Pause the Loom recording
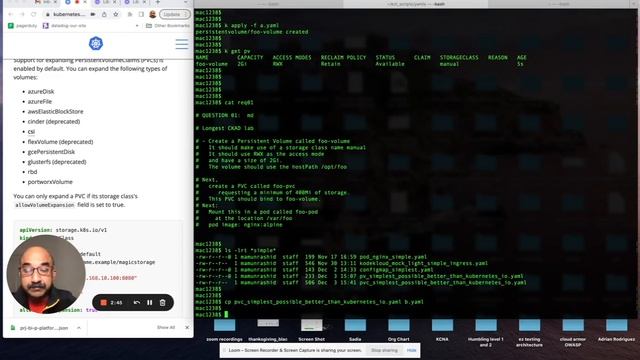Viewport: 640px width, 360px height. point(150,302)
